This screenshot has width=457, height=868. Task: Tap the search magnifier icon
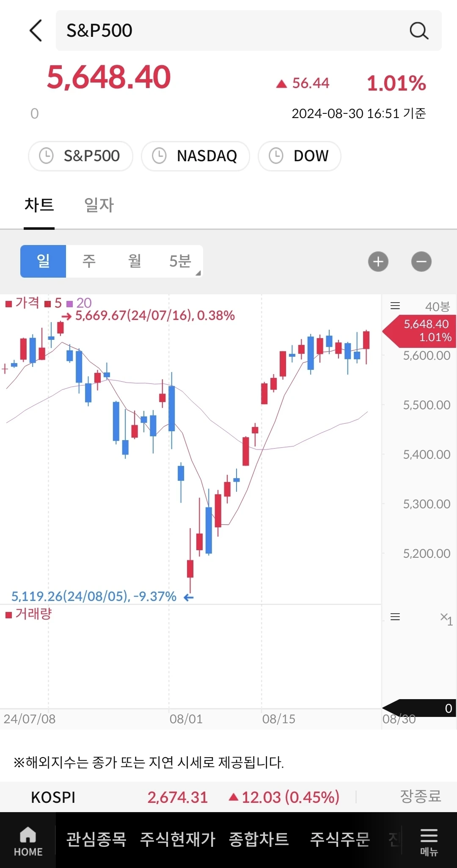(x=419, y=30)
